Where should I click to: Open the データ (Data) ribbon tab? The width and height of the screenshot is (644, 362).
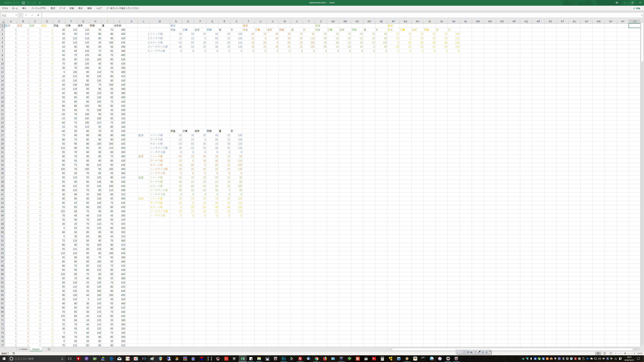coord(62,8)
